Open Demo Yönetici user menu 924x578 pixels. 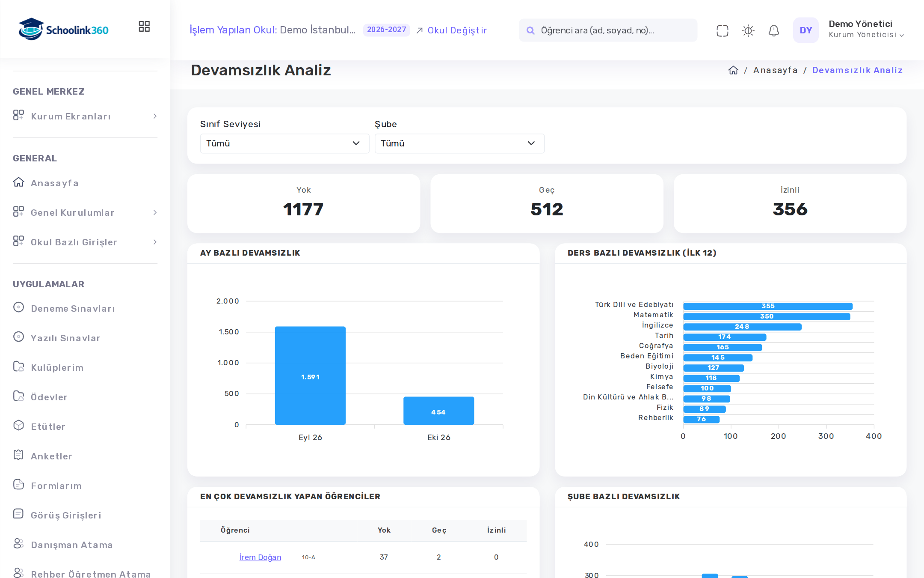866,30
